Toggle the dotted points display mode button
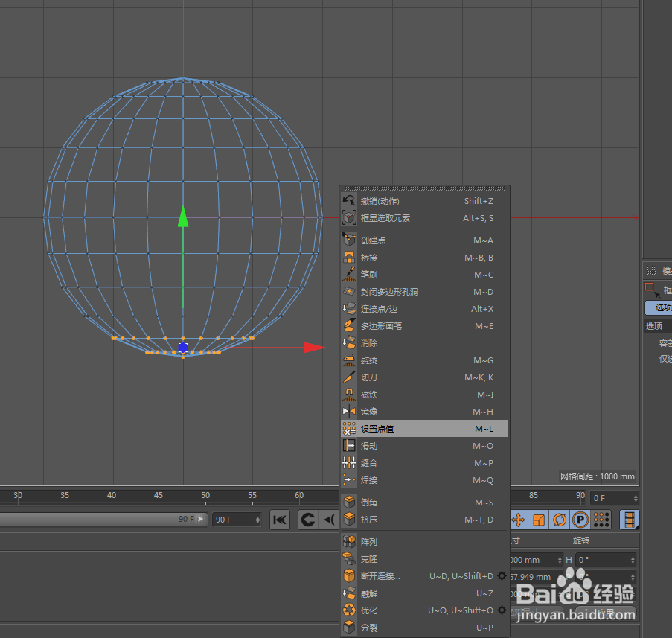The image size is (672, 638). click(601, 519)
